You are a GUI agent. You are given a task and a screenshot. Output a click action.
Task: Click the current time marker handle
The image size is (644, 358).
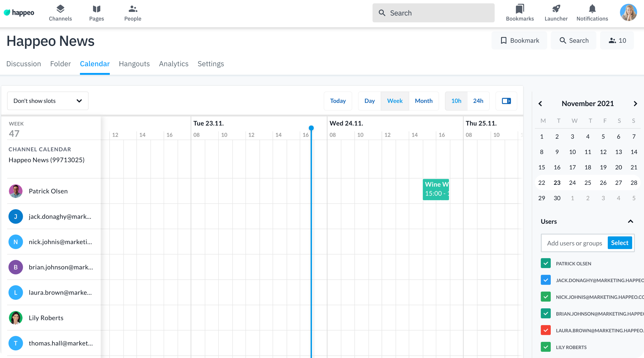(311, 128)
